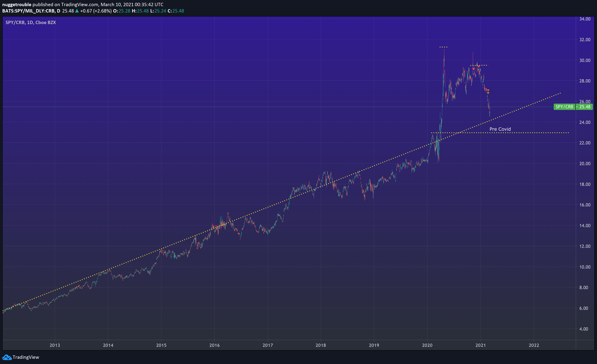Click the 2020 label on time axis
This screenshot has width=597, height=364.
pos(427,345)
